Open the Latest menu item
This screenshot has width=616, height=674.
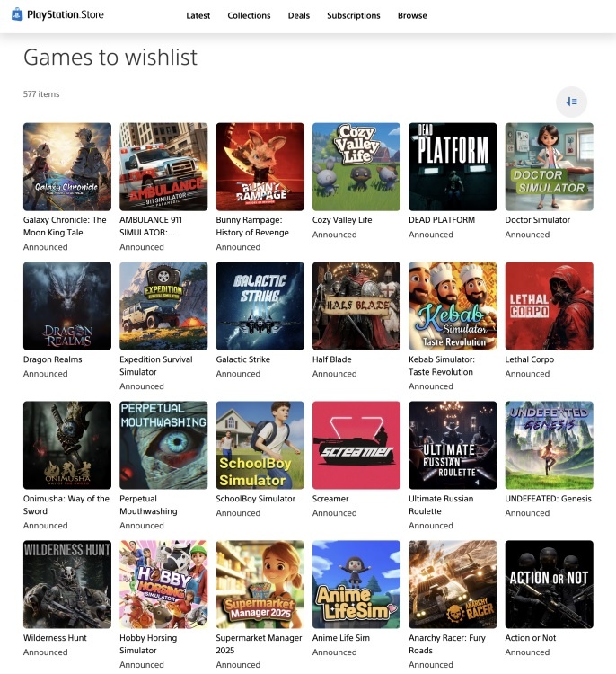click(x=198, y=16)
